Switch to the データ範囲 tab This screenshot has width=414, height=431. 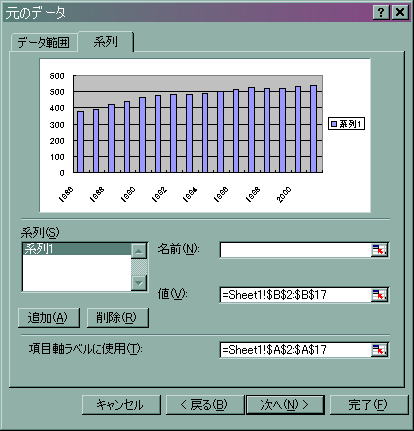(44, 43)
